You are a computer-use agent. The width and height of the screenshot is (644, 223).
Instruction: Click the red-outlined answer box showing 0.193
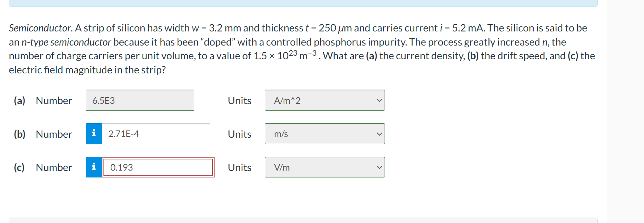point(158,167)
